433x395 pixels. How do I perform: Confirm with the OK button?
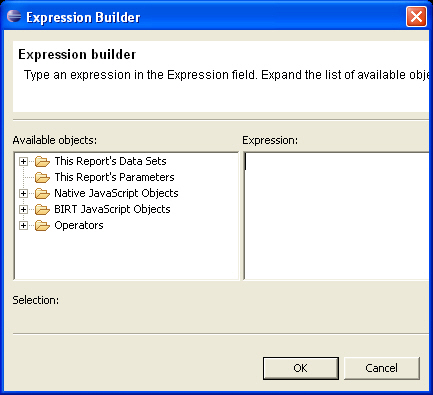click(301, 368)
